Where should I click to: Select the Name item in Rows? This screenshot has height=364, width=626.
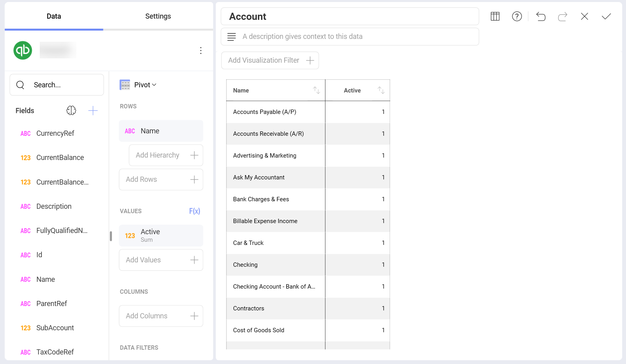click(x=161, y=131)
